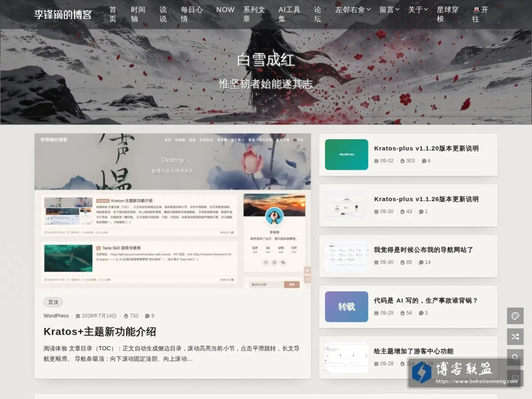Open the NOW page
This screenshot has width=532, height=399.
click(225, 9)
